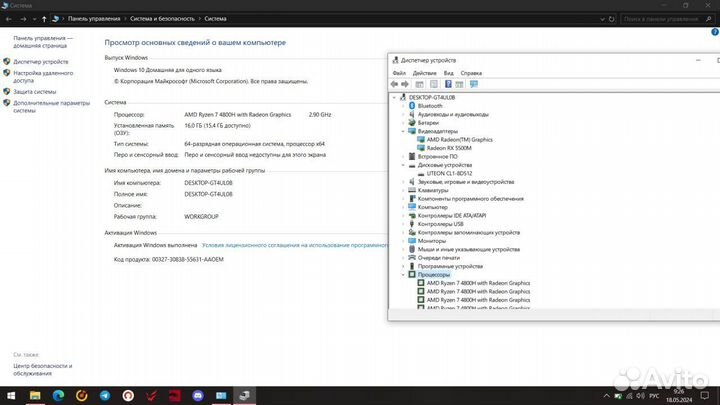This screenshot has height=405, width=720.
Task: Open the license agreement Условия лицензионного соглашения link
Action: coord(295,245)
